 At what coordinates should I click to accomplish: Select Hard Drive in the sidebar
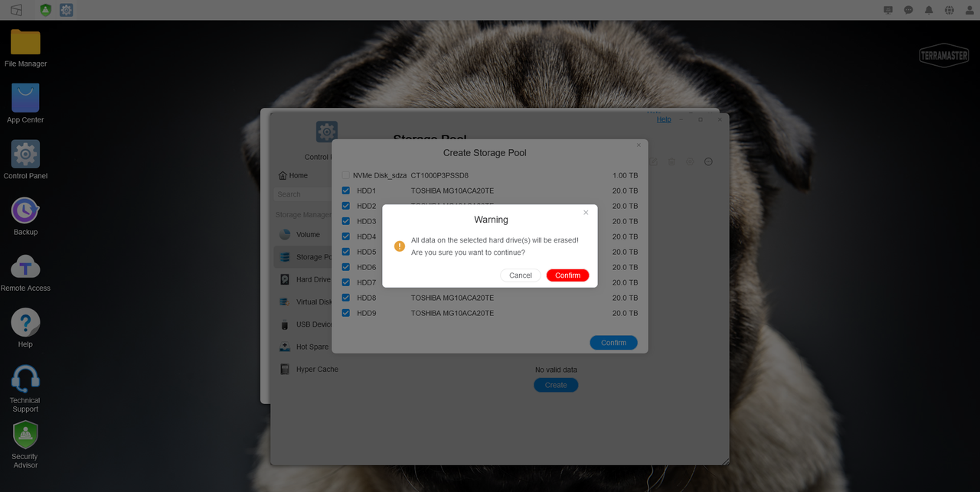pyautogui.click(x=302, y=280)
